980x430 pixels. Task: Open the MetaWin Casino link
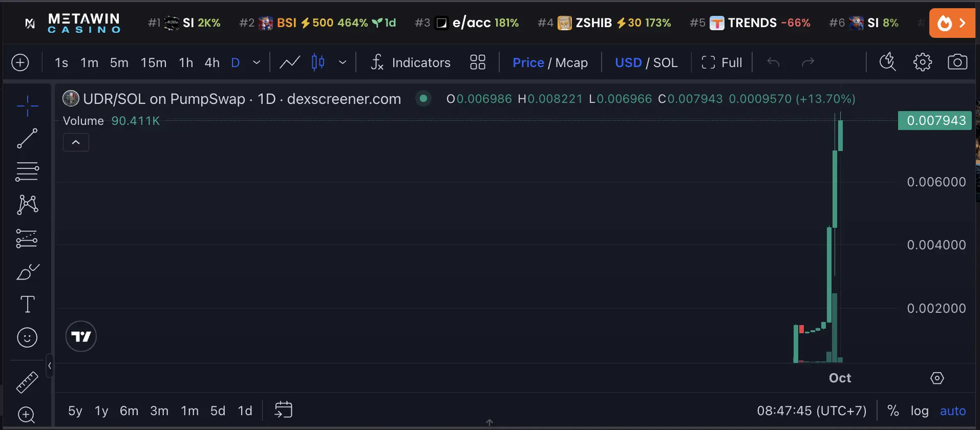point(73,23)
